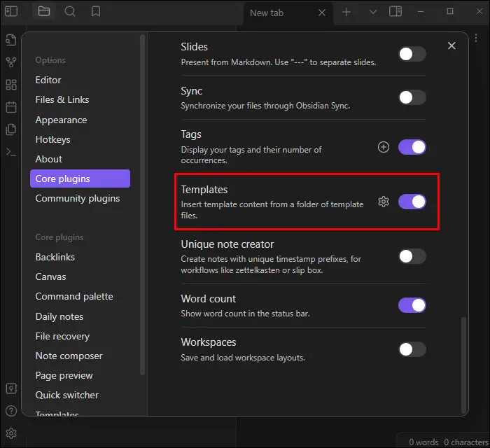Open vault switcher icon at bottom left

pos(11,388)
